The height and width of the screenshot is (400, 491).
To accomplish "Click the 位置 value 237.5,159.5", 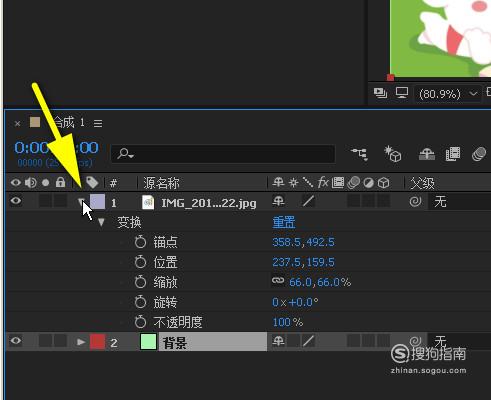I will click(x=303, y=262).
